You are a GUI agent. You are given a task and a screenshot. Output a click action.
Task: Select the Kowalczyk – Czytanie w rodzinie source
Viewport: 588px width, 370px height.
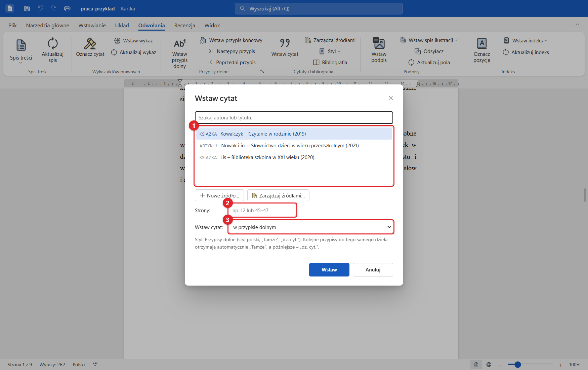294,134
